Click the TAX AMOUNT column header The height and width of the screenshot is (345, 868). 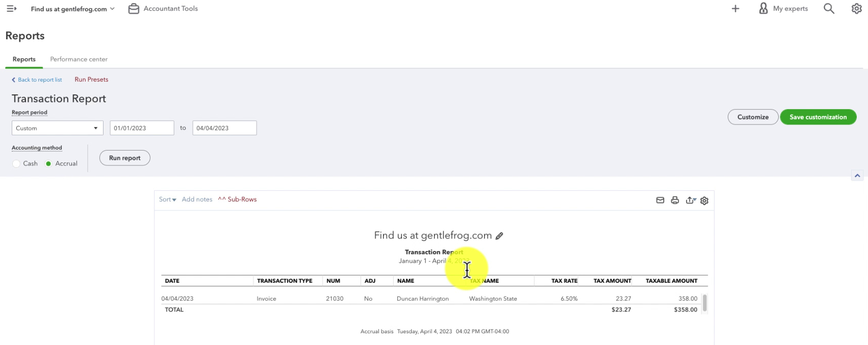pos(612,281)
